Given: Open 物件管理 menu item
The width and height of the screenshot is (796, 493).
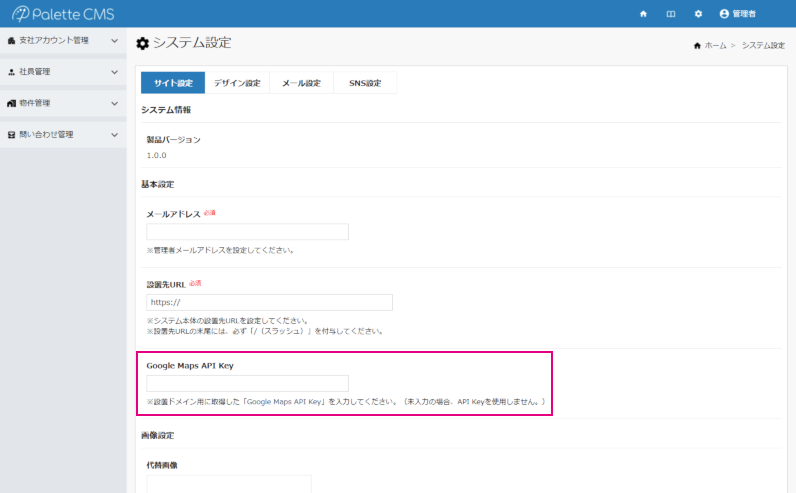Looking at the screenshot, I should 63,103.
